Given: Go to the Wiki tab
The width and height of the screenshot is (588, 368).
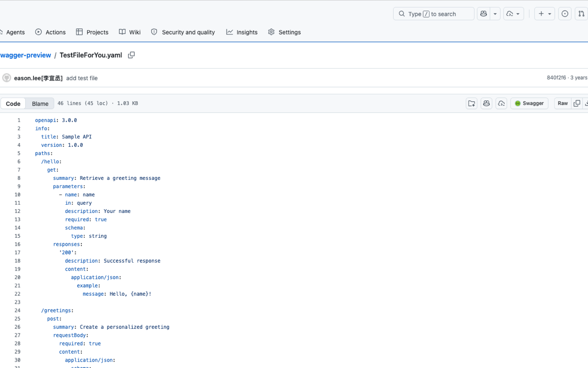Looking at the screenshot, I should pyautogui.click(x=130, y=32).
